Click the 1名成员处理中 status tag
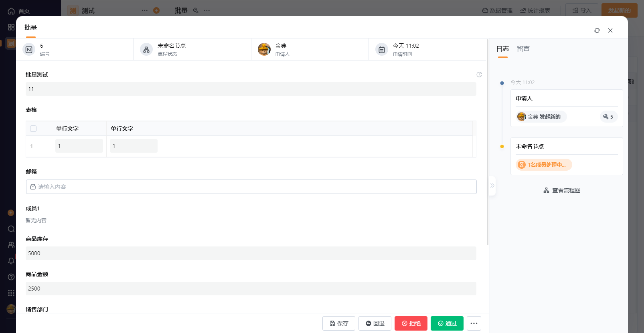This screenshot has width=644, height=333. (x=544, y=165)
